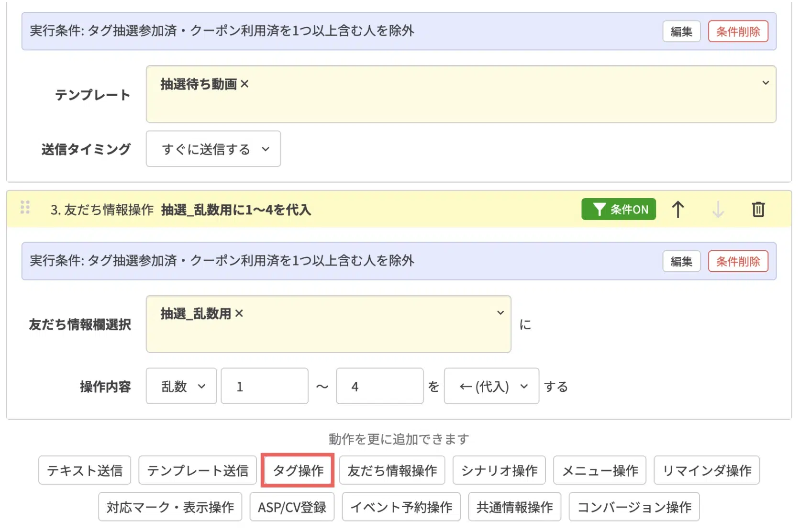The height and width of the screenshot is (532, 799).
Task: Click inside the 抽選_乱数用 selection box
Action: tap(328, 324)
